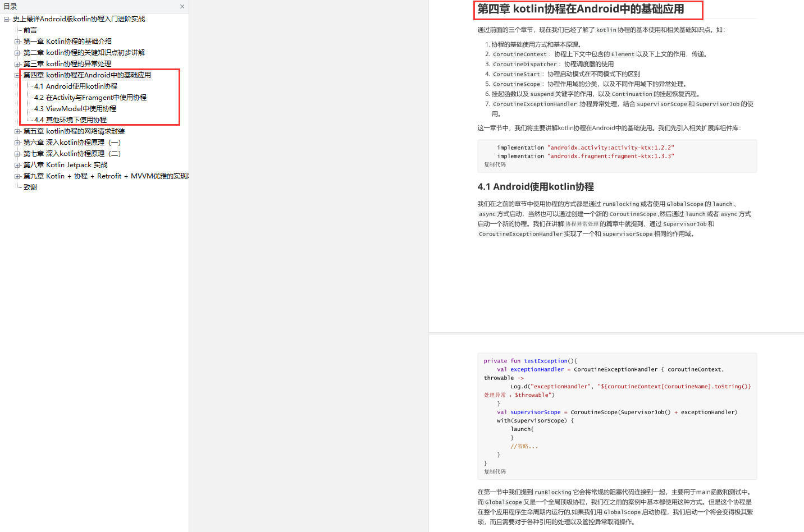The width and height of the screenshot is (804, 532).
Task: Close the 目录 panel with the X
Action: (182, 7)
